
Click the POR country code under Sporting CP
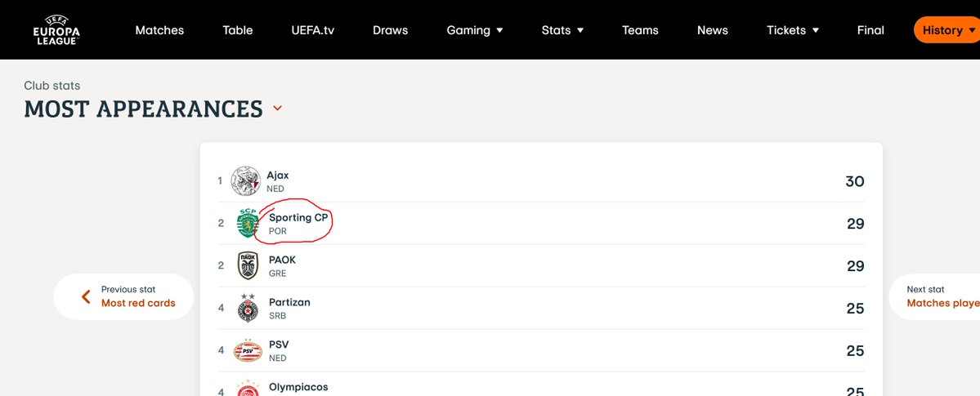tap(278, 231)
